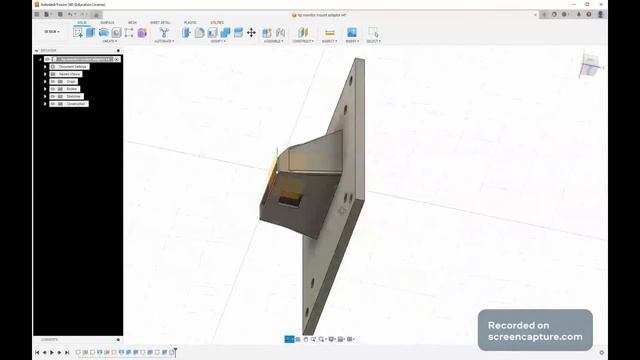This screenshot has width=640, height=360.
Task: Click the timeline end marker
Action: click(175, 352)
